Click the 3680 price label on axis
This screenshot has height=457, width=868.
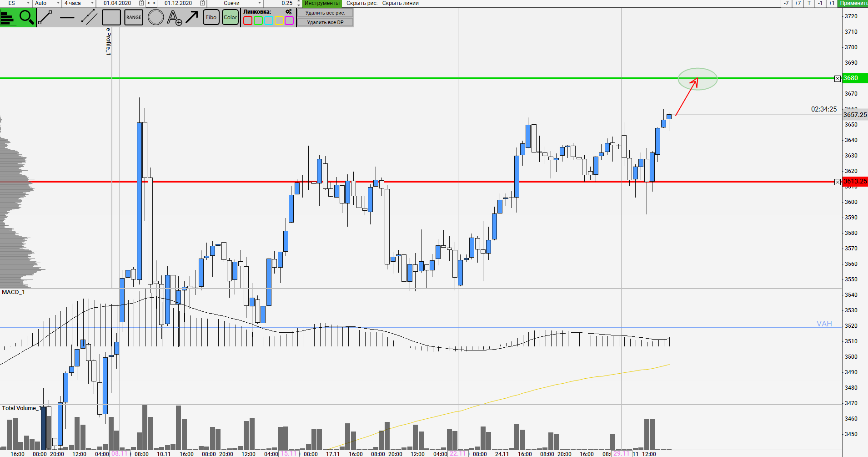(855, 78)
